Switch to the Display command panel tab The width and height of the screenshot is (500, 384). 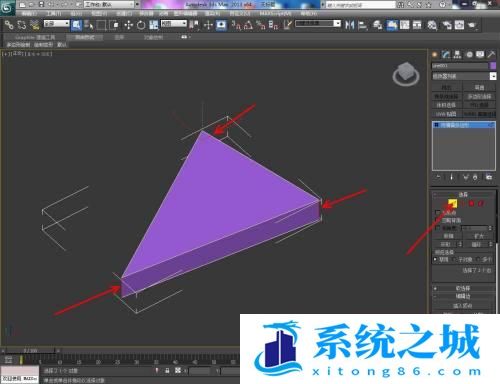click(480, 54)
